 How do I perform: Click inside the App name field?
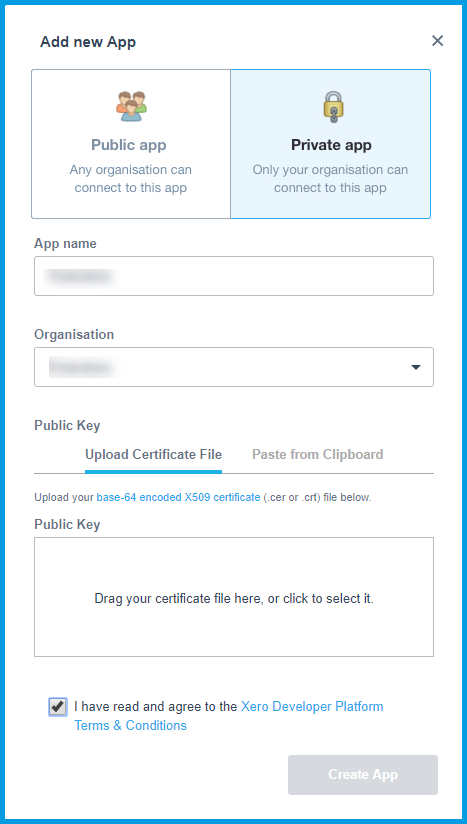[x=234, y=276]
